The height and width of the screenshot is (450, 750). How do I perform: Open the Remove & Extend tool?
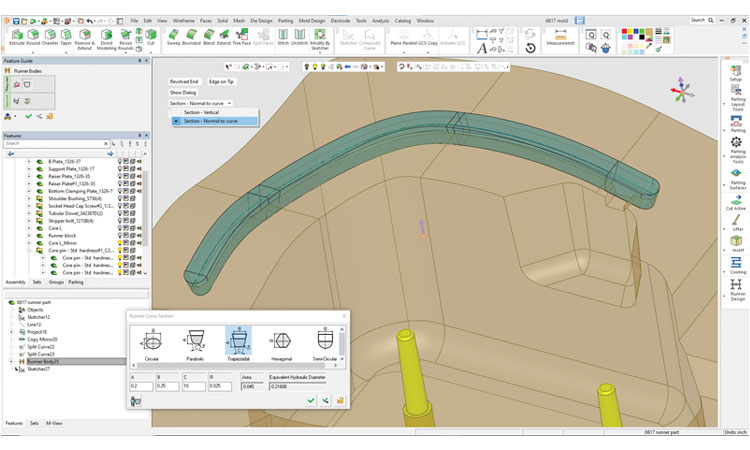(85, 39)
